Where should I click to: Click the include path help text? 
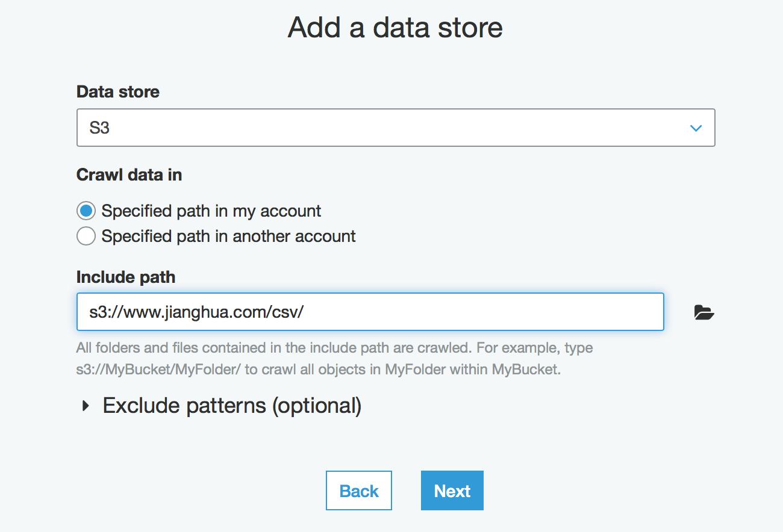[334, 359]
